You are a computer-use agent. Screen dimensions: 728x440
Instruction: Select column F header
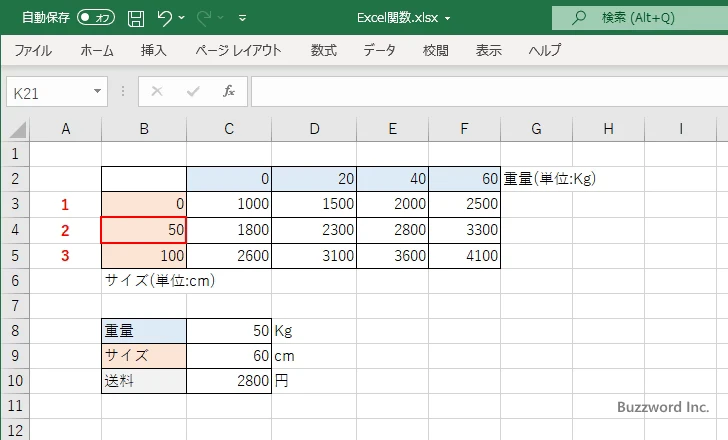tap(464, 129)
